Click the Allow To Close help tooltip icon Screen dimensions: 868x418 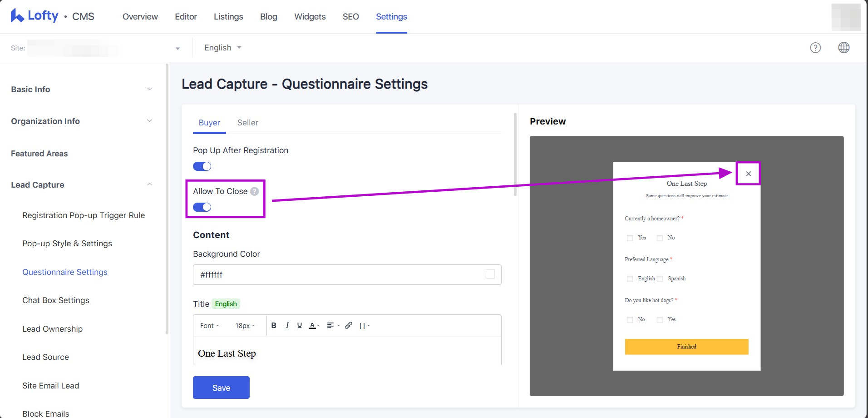(255, 191)
